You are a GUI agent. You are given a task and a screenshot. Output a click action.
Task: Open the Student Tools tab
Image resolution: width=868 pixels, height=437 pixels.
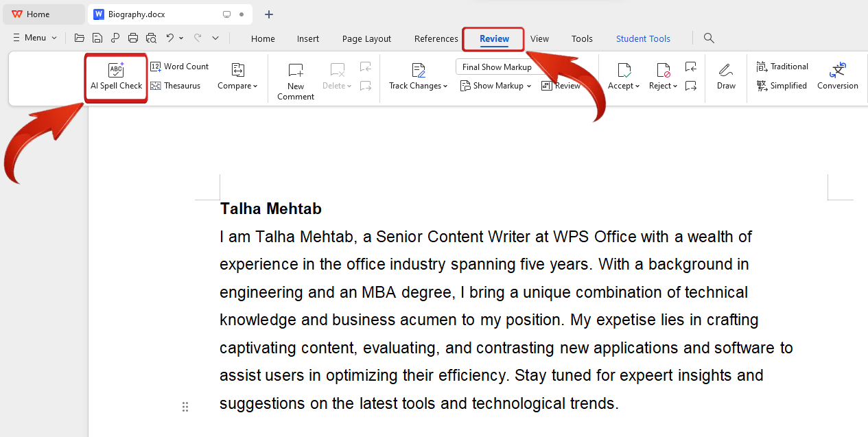coord(643,39)
